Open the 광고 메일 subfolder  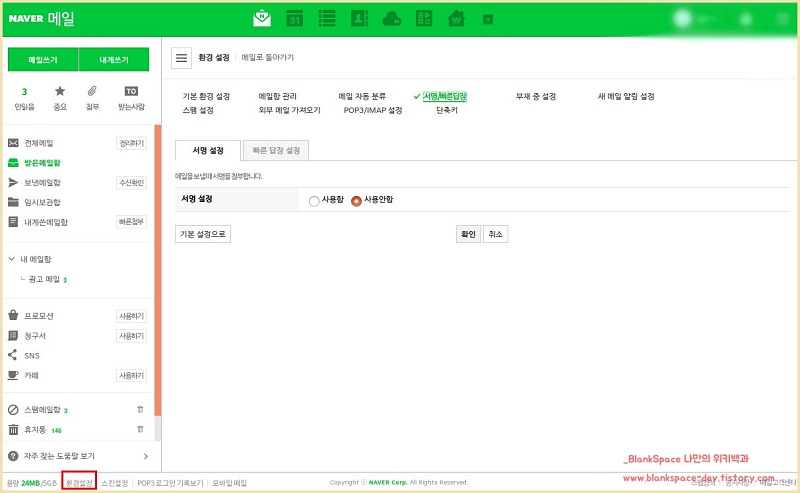pos(44,279)
